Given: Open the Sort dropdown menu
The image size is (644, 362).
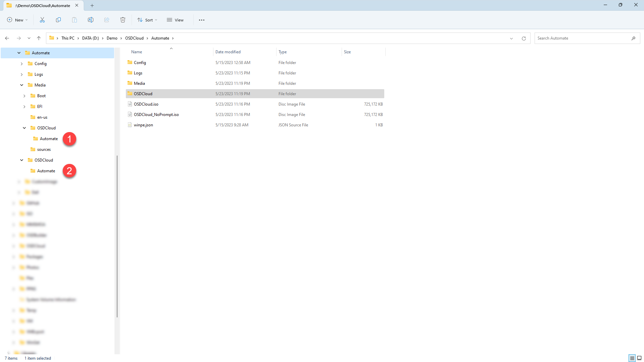Looking at the screenshot, I should point(147,20).
